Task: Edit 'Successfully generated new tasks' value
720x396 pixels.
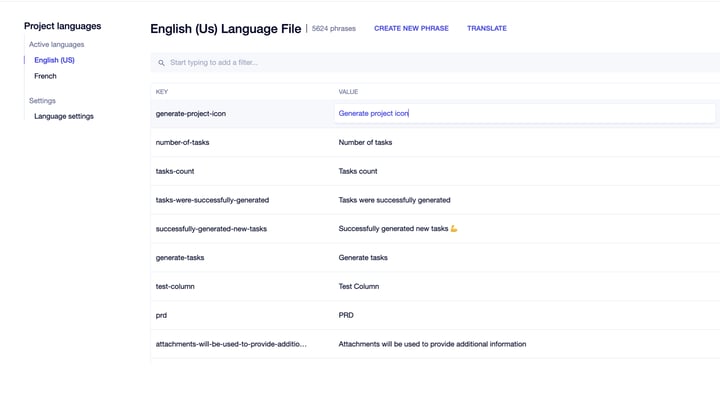Action: 398,229
